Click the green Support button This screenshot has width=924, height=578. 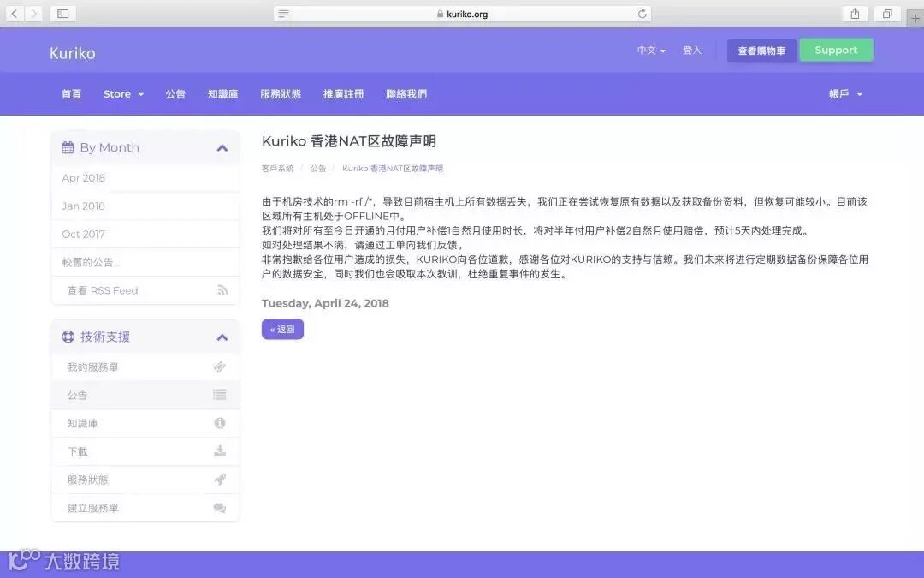coord(836,51)
